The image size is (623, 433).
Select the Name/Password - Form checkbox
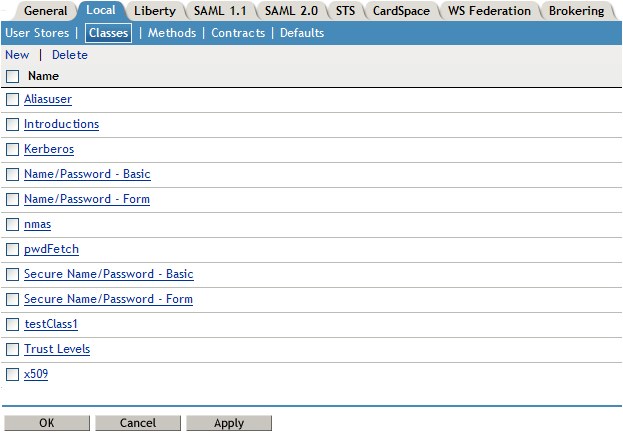pos(12,199)
